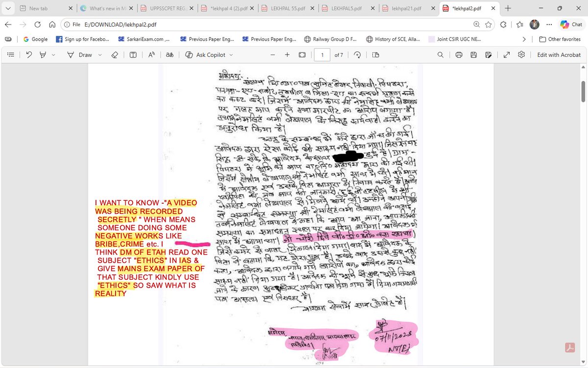Open Railway Group D bookmark

pyautogui.click(x=331, y=39)
